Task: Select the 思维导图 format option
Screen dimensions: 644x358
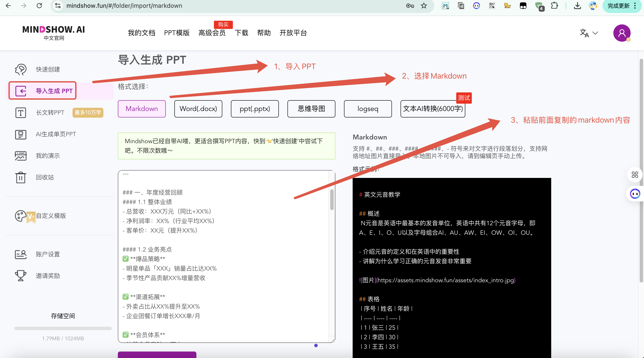Action: coord(311,109)
